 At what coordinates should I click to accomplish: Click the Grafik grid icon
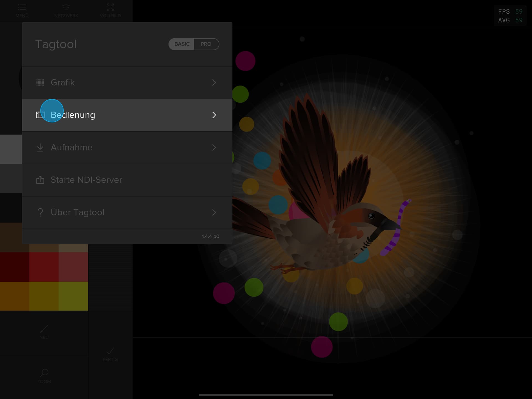(40, 82)
